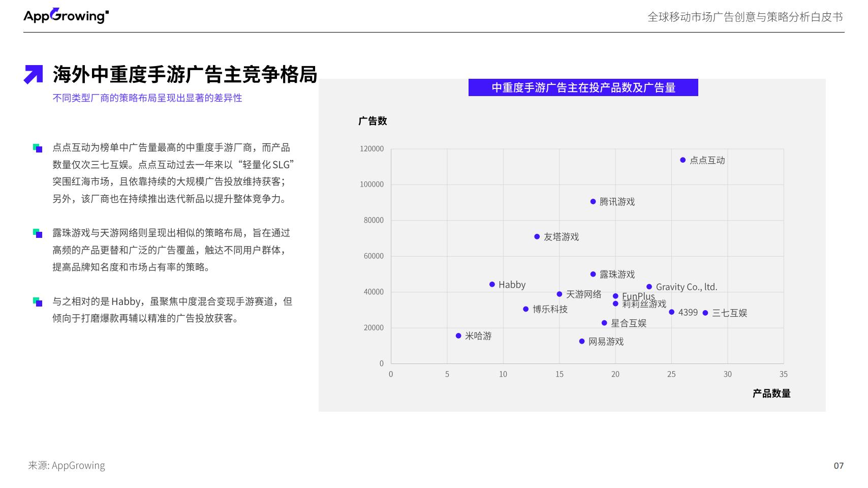
Task: Click the x-axis value 5
Action: [x=447, y=374]
